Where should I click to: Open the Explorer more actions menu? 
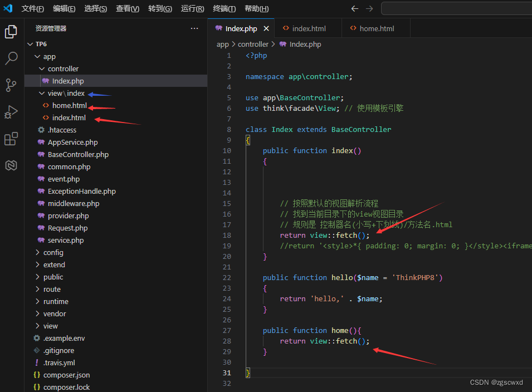point(194,28)
